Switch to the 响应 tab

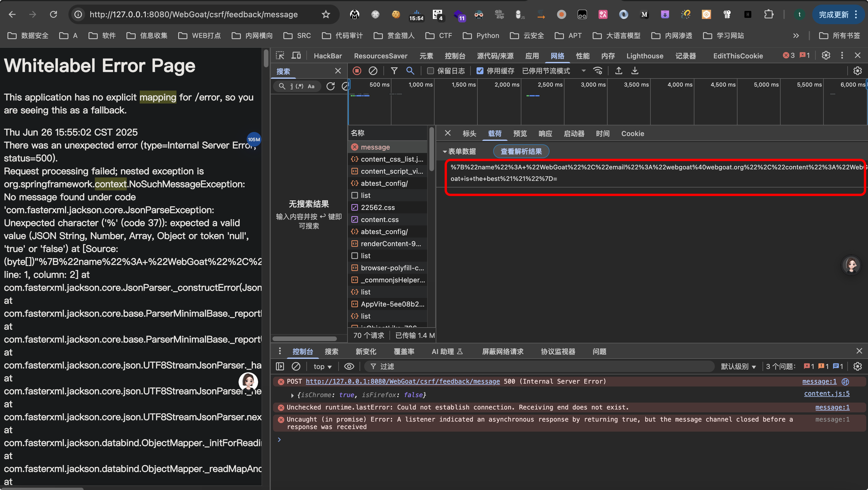(x=545, y=133)
